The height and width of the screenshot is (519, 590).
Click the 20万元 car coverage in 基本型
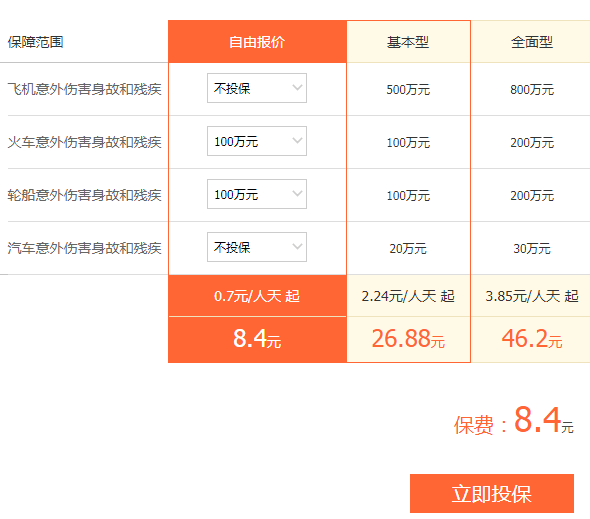pos(408,248)
